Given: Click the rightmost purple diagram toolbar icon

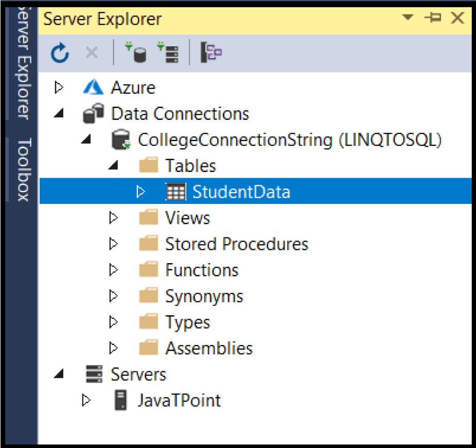Looking at the screenshot, I should (x=211, y=53).
